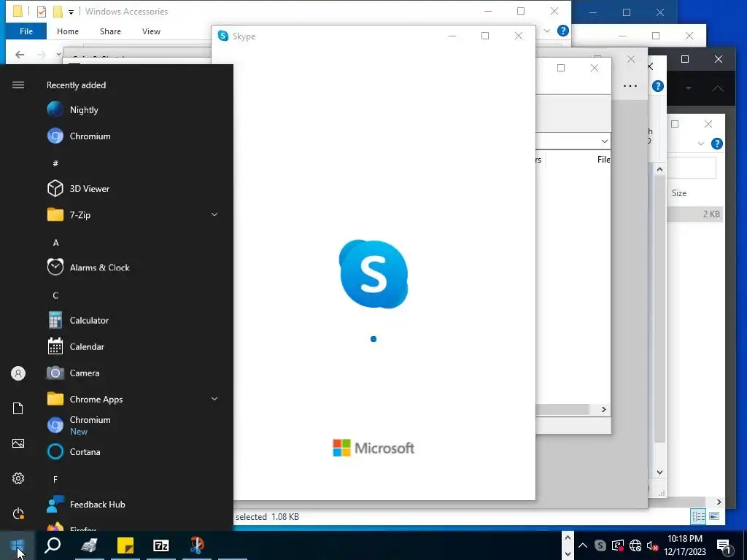Open 7-Zip from the taskbar
747x560 pixels.
click(x=161, y=545)
